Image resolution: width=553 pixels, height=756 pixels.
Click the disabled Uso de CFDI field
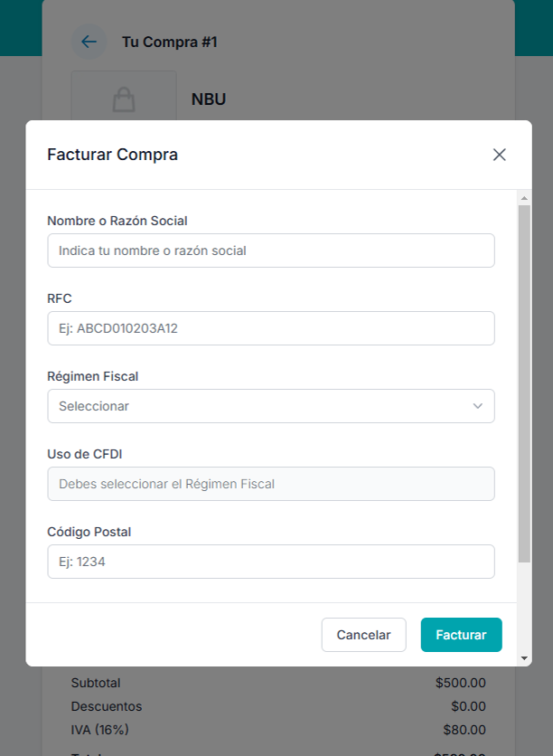pos(270,484)
